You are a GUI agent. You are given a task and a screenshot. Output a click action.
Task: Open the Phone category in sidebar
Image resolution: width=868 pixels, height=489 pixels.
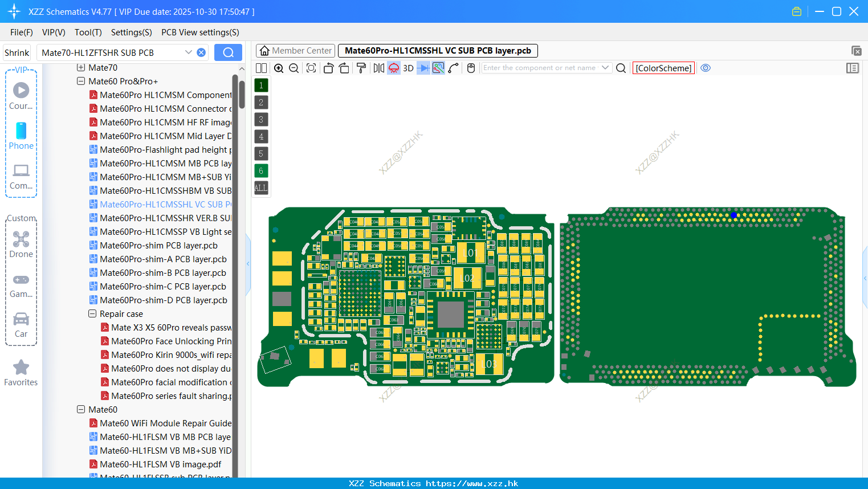pos(21,136)
